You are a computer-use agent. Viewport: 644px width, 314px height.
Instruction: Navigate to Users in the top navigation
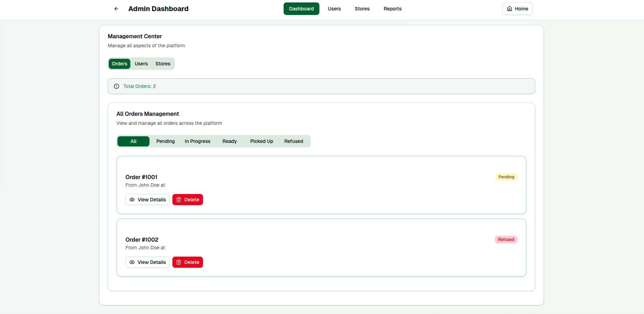(334, 9)
